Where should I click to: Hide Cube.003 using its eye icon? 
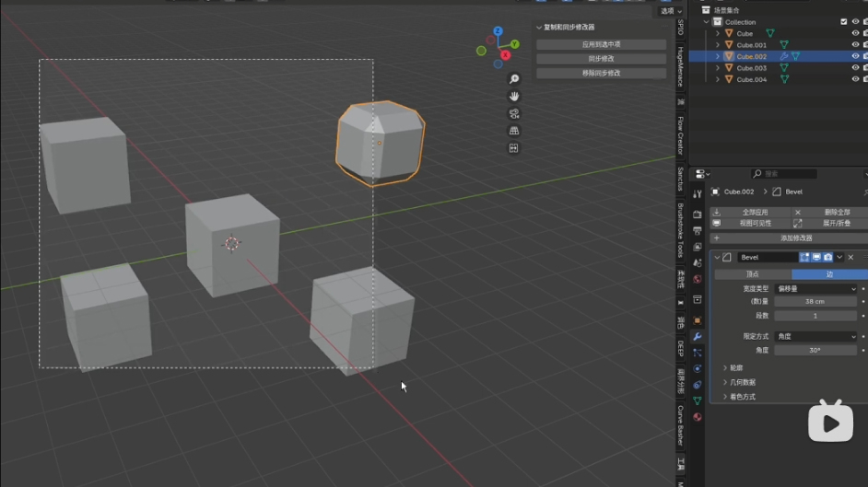(x=855, y=68)
